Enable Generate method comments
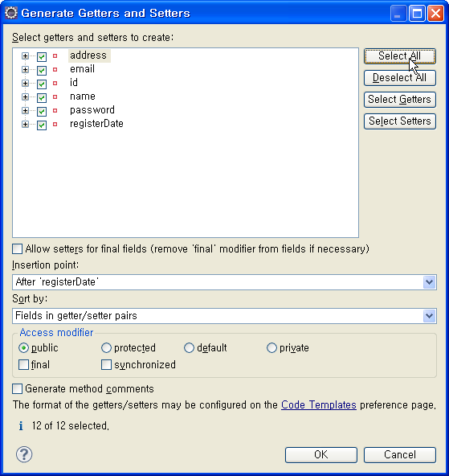Image resolution: width=449 pixels, height=476 pixels. pos(18,389)
